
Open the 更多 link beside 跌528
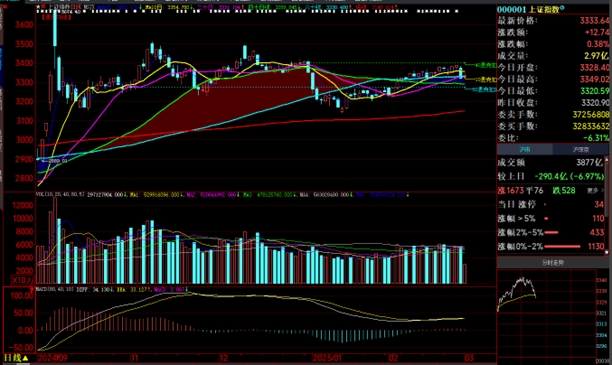click(x=594, y=191)
